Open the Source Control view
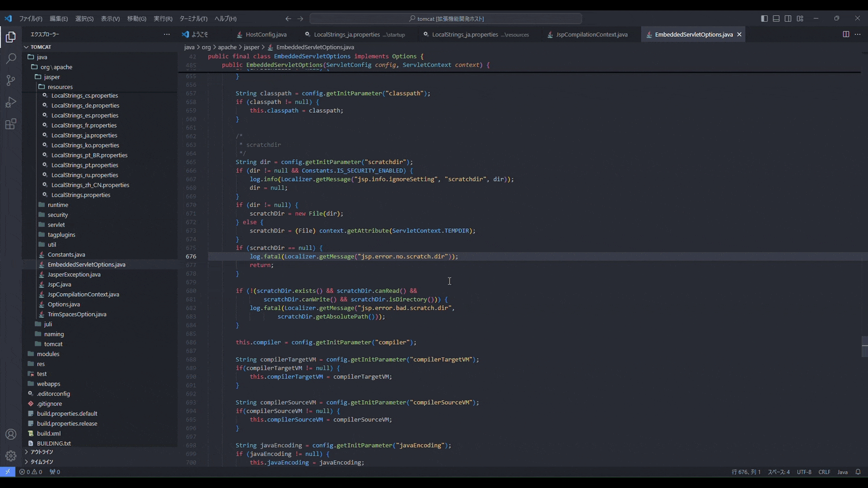The height and width of the screenshot is (488, 868). point(10,80)
